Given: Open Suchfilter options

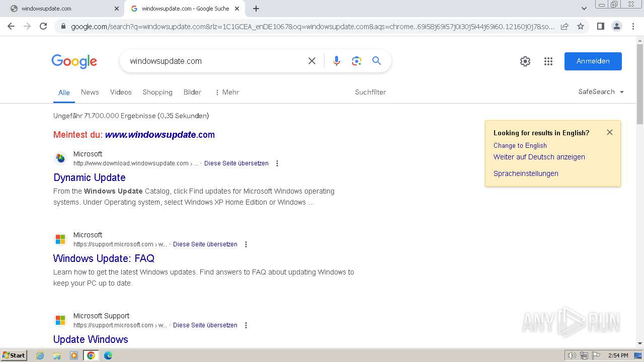Looking at the screenshot, I should tap(370, 92).
